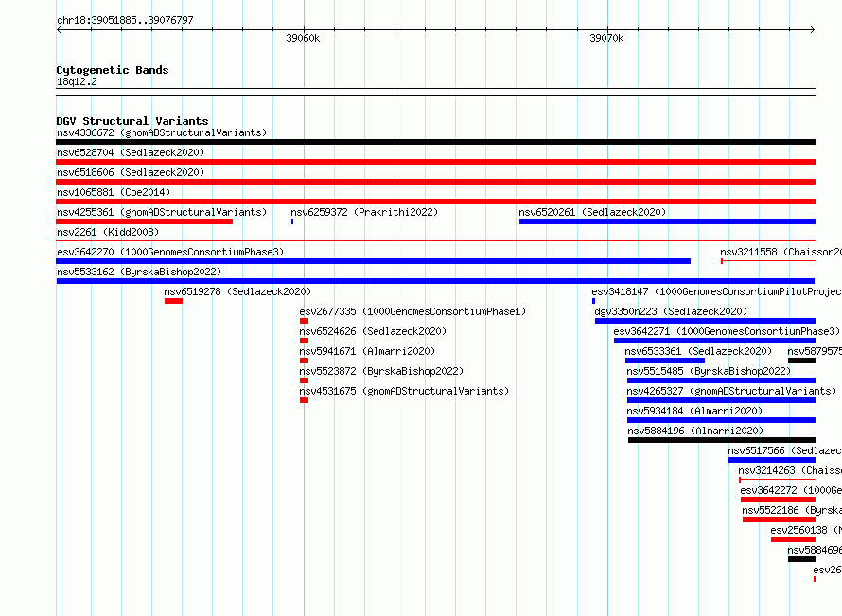The height and width of the screenshot is (616, 842).
Task: Select the nsv6520261 (Sedlazeck2020) label
Action: (592, 212)
